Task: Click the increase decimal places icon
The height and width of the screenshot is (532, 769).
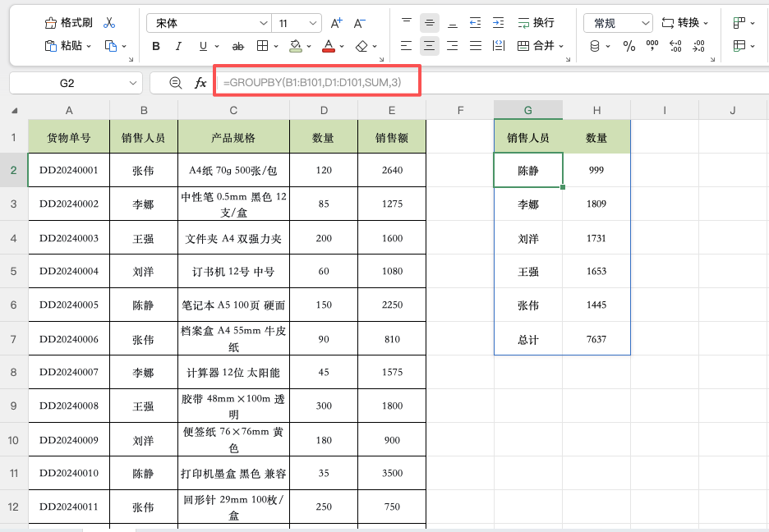Action: click(x=675, y=46)
